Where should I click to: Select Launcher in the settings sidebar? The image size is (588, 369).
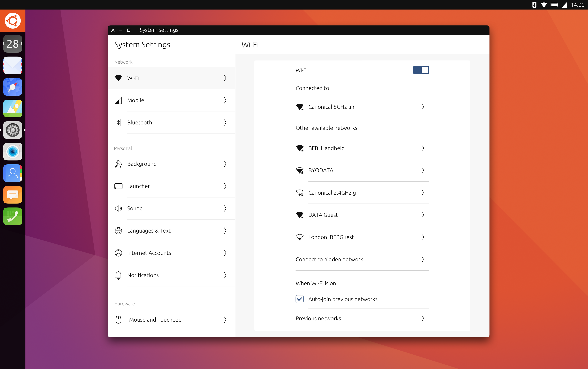[x=171, y=186]
